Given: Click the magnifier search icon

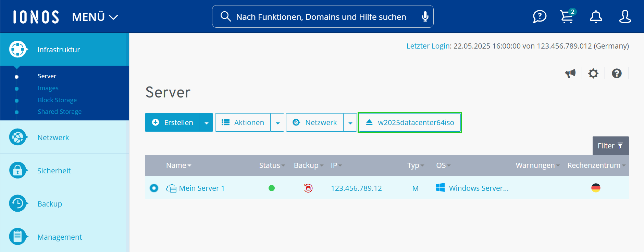Looking at the screenshot, I should click(x=225, y=16).
